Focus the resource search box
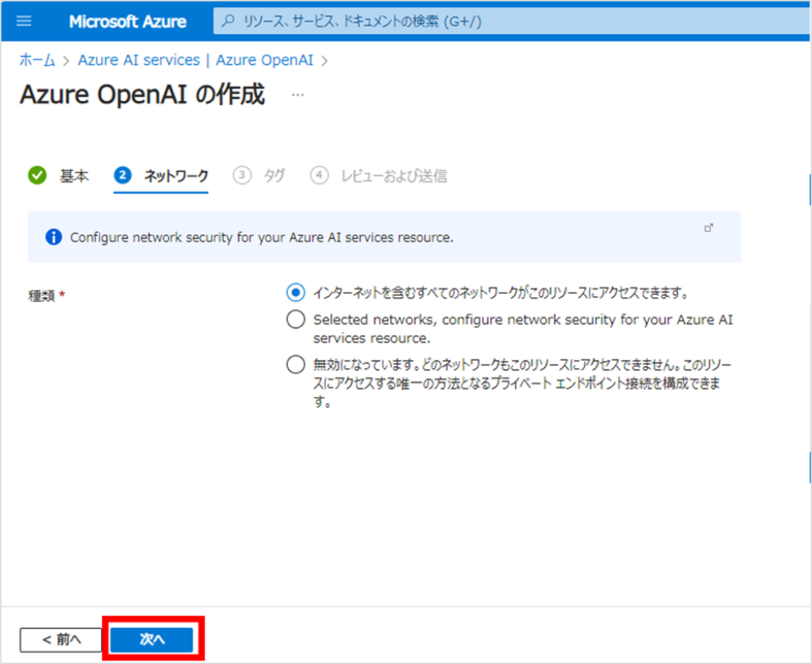 coord(512,22)
